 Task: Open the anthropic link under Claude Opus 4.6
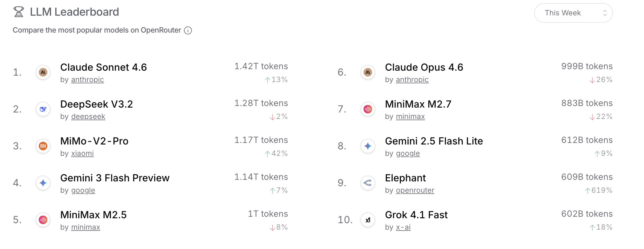pos(412,80)
